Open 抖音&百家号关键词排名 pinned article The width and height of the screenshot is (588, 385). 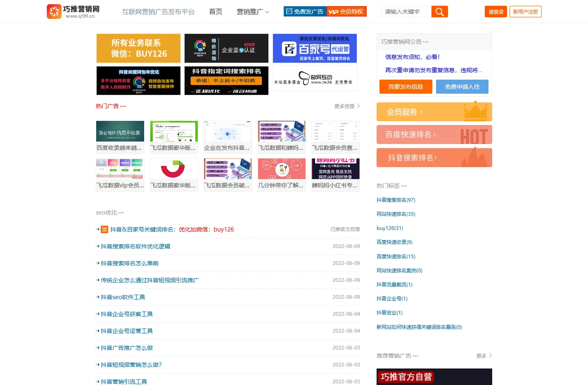(x=172, y=229)
